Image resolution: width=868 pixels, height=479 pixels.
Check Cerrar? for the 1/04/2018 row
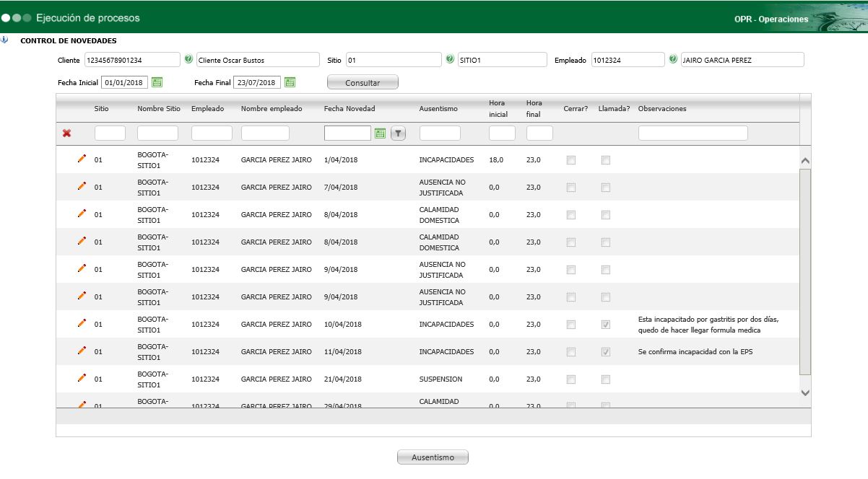pyautogui.click(x=571, y=160)
